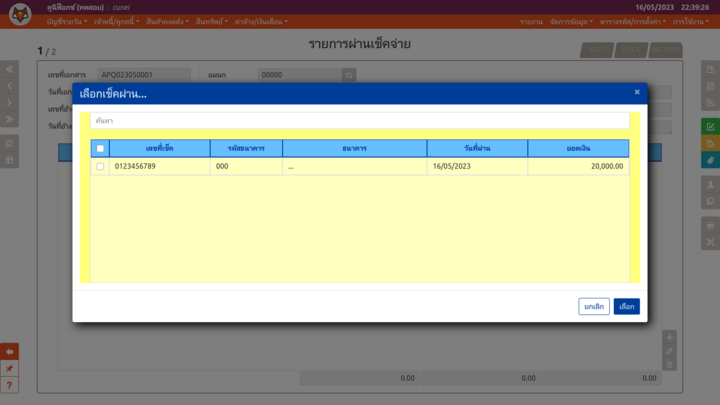Click the teal attachment paperclip icon
This screenshot has height=405, width=720.
[x=710, y=160]
